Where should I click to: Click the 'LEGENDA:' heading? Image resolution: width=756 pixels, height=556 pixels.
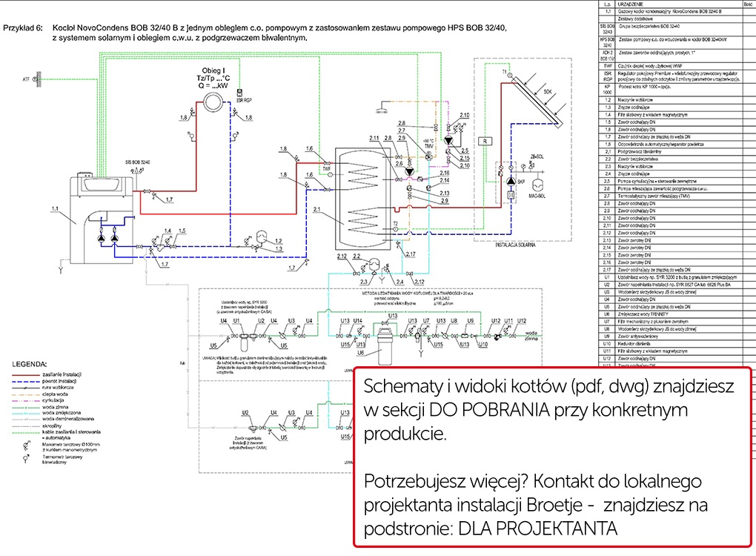click(x=30, y=364)
